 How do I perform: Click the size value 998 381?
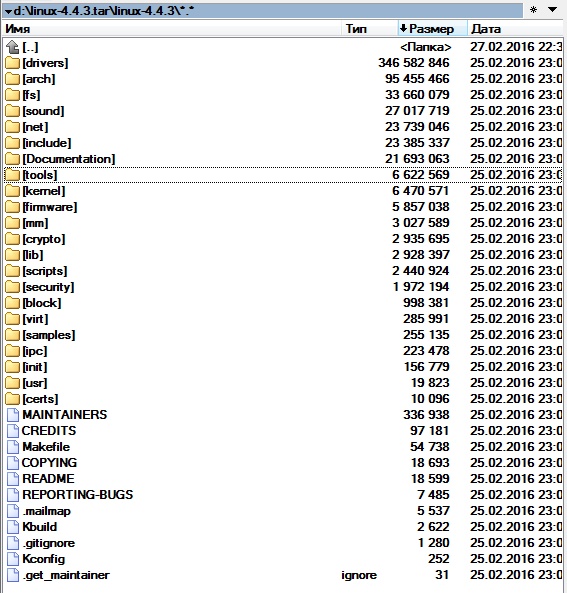[x=426, y=303]
